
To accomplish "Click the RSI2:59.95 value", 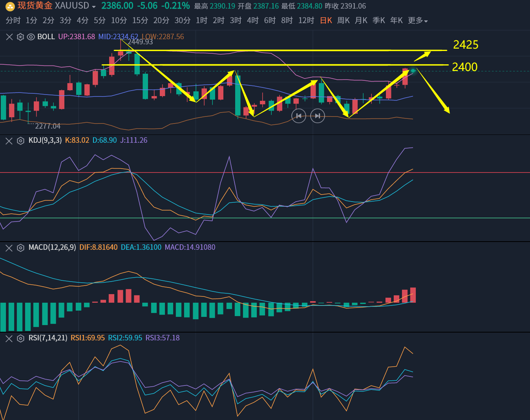I will (x=125, y=338).
